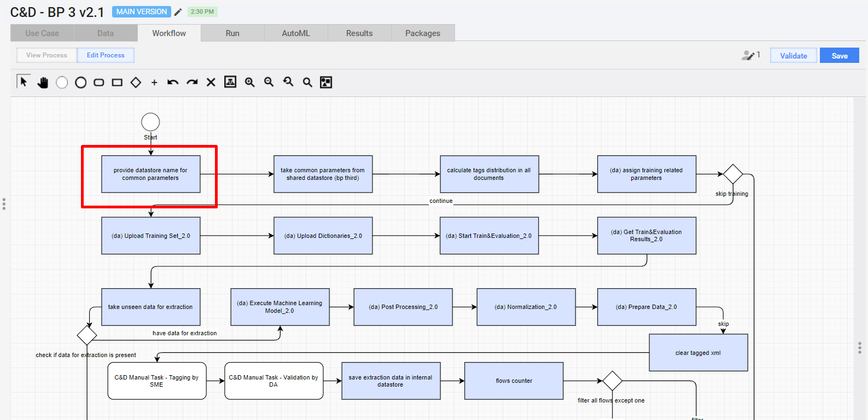
Task: Click the plain magnifier search icon
Action: 307,83
